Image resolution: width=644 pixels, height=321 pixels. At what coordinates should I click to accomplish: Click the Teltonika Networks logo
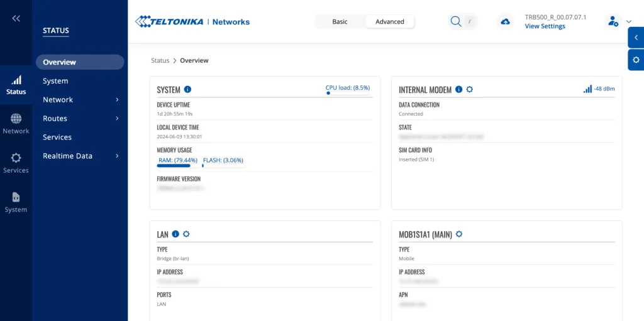pyautogui.click(x=192, y=21)
